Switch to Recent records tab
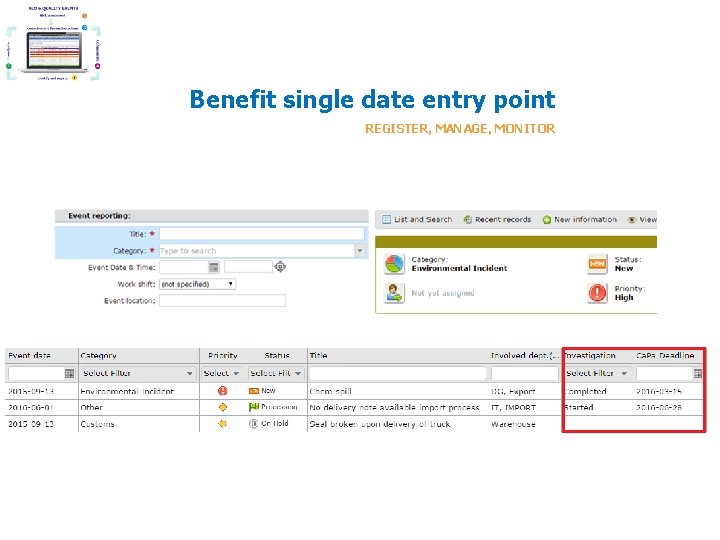This screenshot has width=720, height=540. pos(497,219)
